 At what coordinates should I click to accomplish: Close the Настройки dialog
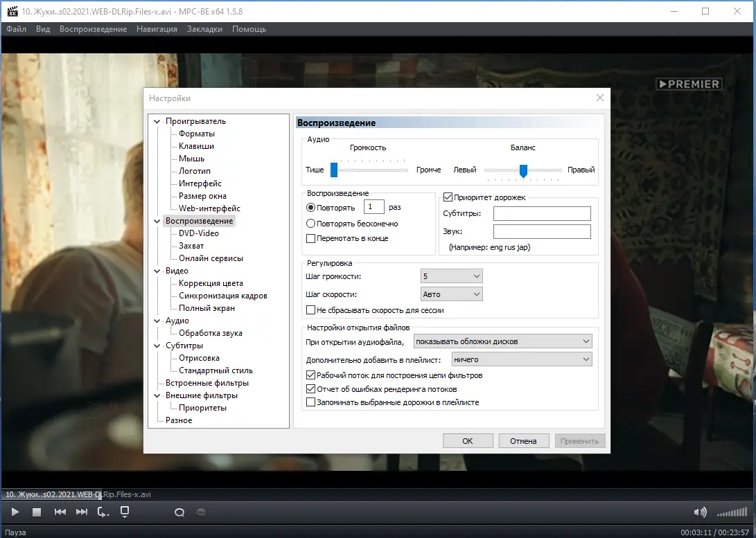click(600, 98)
